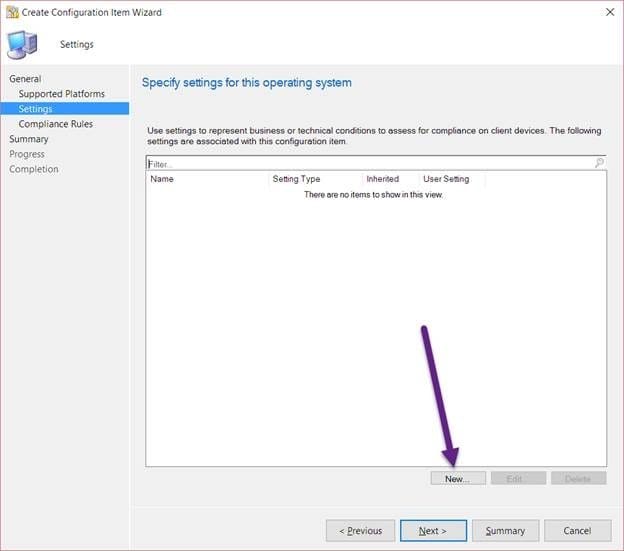Select Completion step in the sidebar
Screen dimensions: 624x551
(34, 169)
